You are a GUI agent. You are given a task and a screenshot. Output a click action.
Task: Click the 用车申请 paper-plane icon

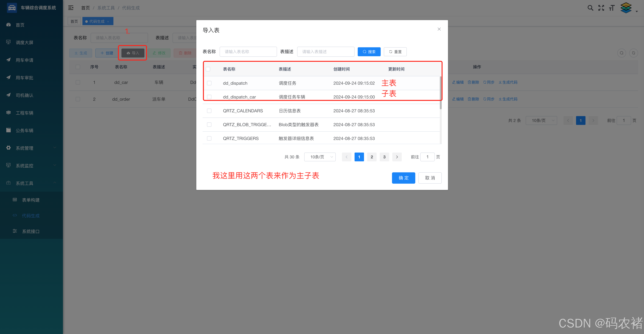8,60
